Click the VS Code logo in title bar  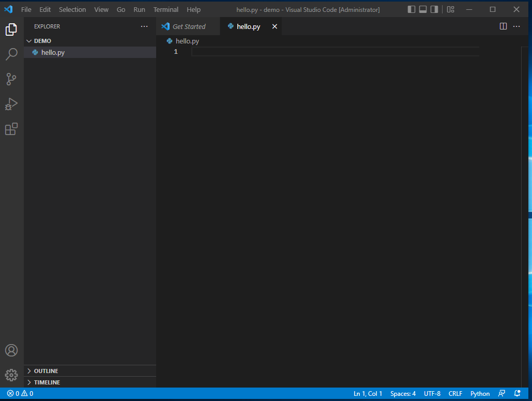[8, 9]
